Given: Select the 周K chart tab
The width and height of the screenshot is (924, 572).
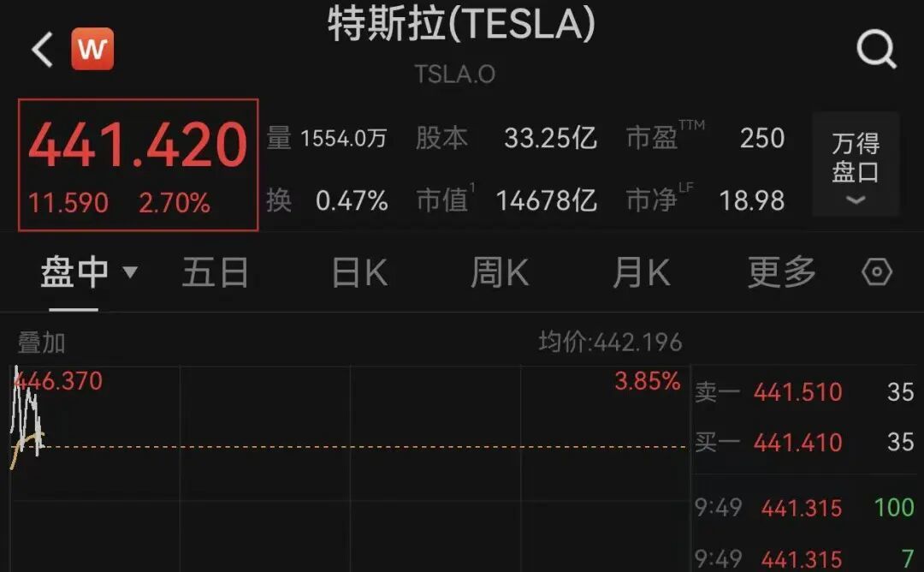Looking at the screenshot, I should [x=500, y=273].
